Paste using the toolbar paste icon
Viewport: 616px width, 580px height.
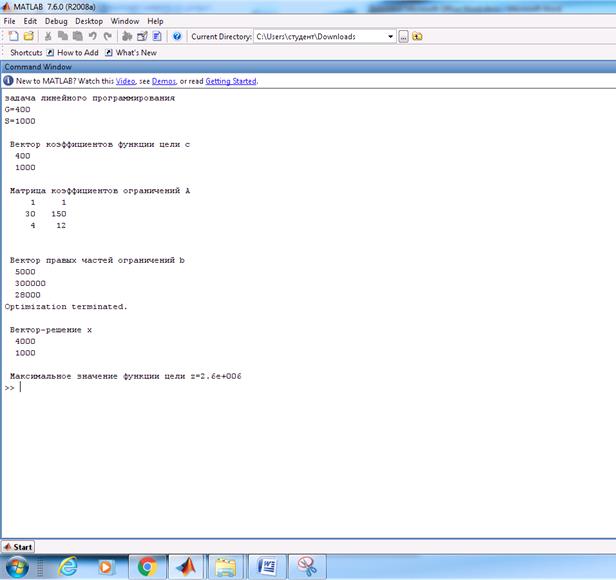78,36
